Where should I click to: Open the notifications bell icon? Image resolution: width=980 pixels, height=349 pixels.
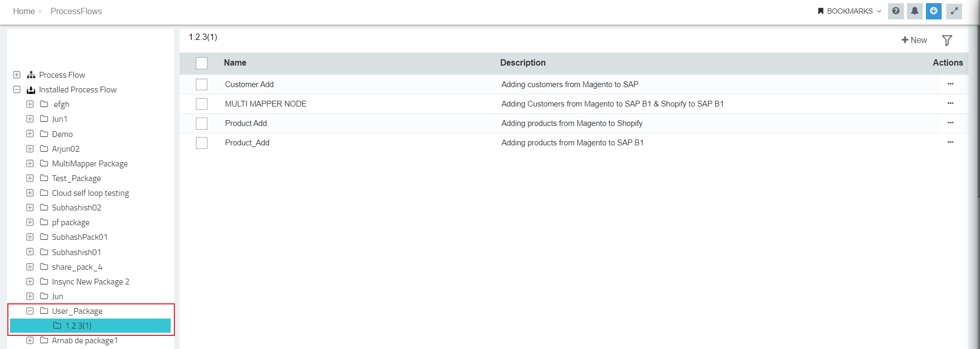tap(915, 11)
